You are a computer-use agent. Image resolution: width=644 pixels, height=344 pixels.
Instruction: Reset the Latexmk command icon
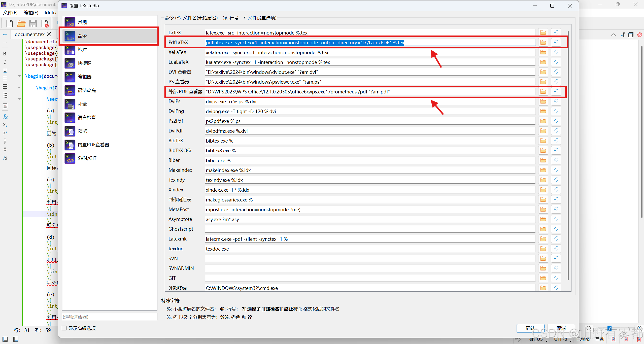click(556, 239)
